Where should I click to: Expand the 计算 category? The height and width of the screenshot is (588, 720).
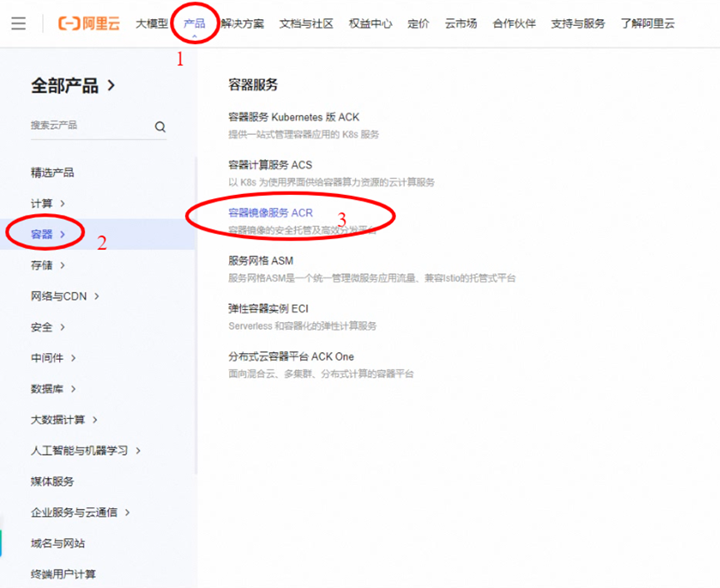click(x=47, y=203)
